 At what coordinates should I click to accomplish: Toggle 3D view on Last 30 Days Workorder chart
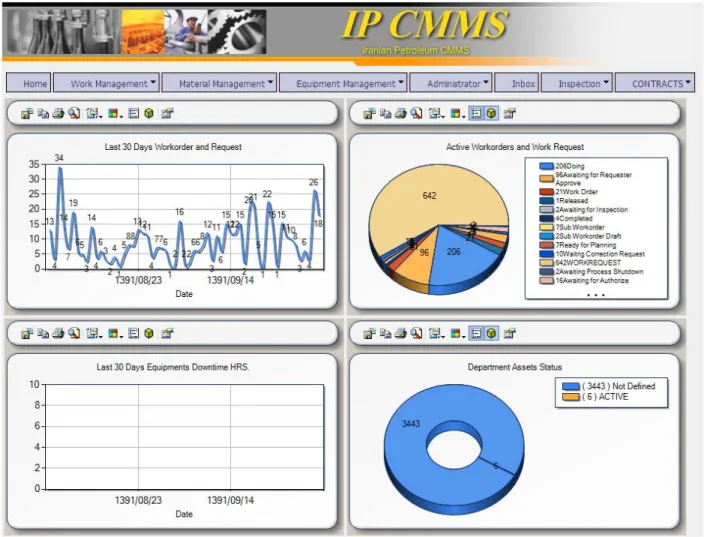(x=149, y=114)
